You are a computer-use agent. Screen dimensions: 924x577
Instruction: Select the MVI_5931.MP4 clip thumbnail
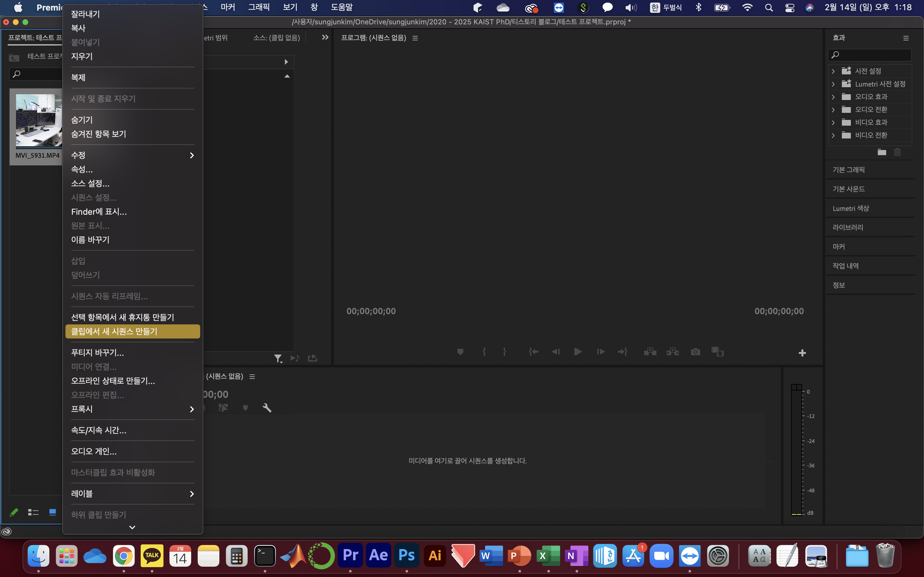click(x=38, y=121)
